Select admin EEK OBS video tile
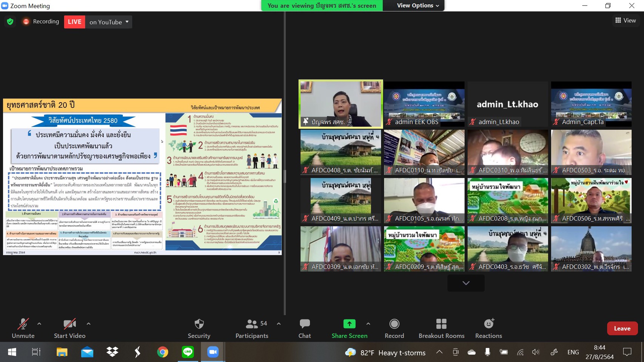Viewport: 644px width, 362px height. (424, 104)
